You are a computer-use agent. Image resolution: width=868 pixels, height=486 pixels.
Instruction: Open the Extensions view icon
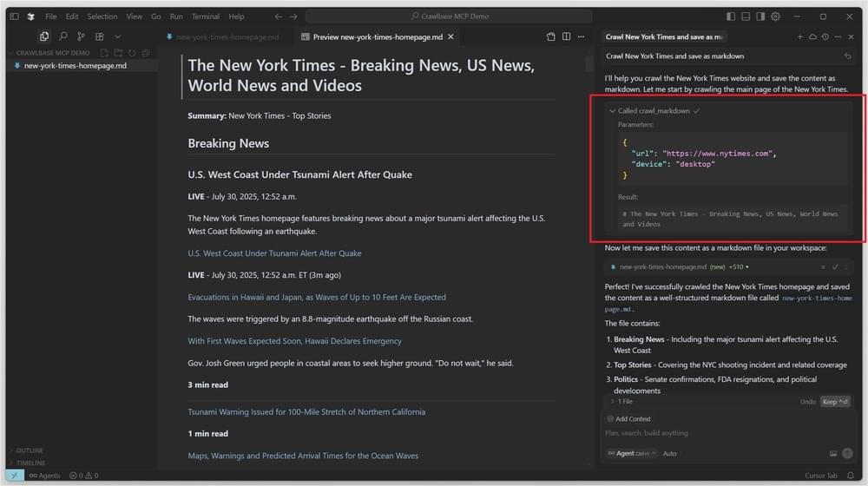pyautogui.click(x=99, y=36)
